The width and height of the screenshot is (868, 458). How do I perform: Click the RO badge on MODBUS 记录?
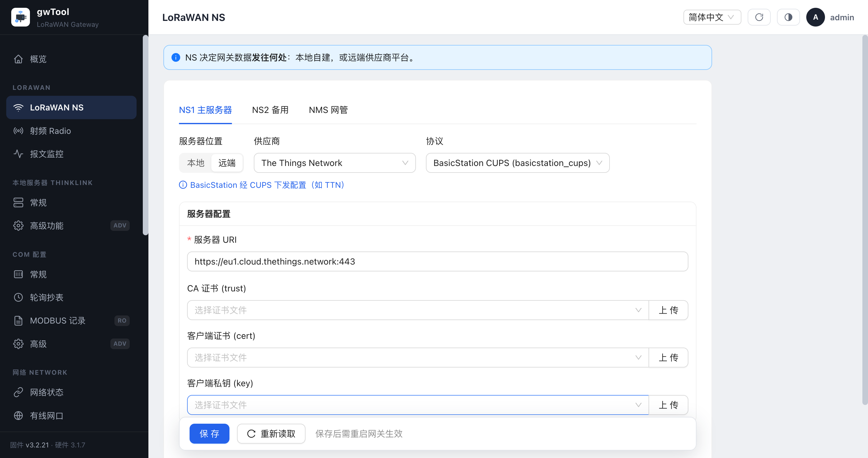point(122,320)
